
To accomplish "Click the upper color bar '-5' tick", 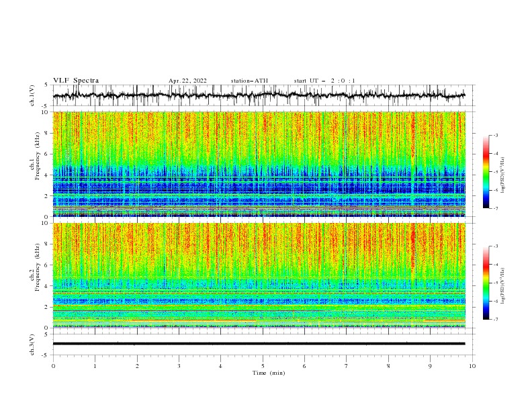I will 496,172.
